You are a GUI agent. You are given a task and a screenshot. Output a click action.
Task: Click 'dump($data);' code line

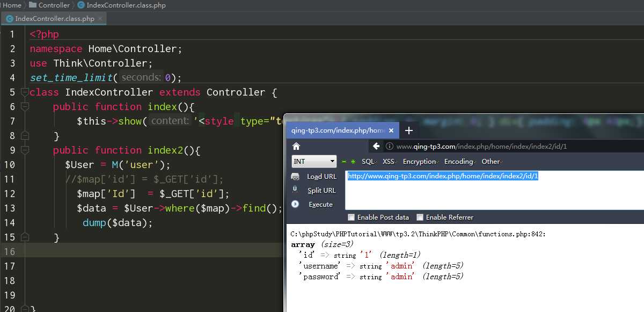[118, 223]
